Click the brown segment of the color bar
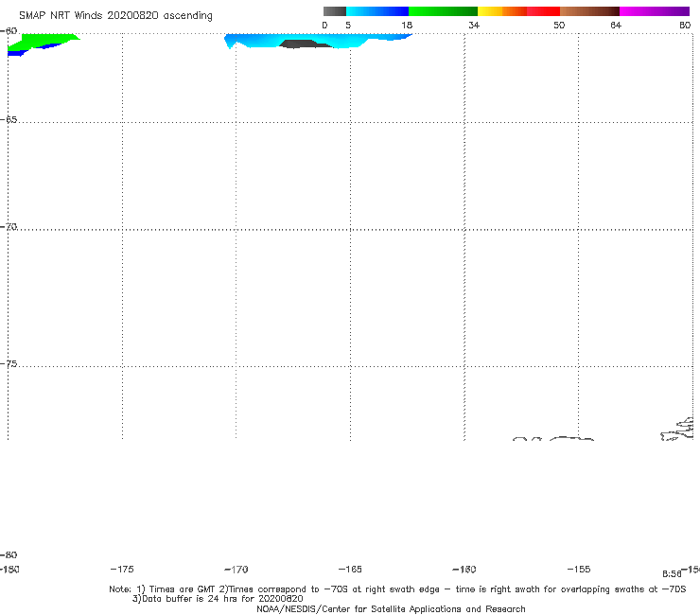 click(589, 11)
